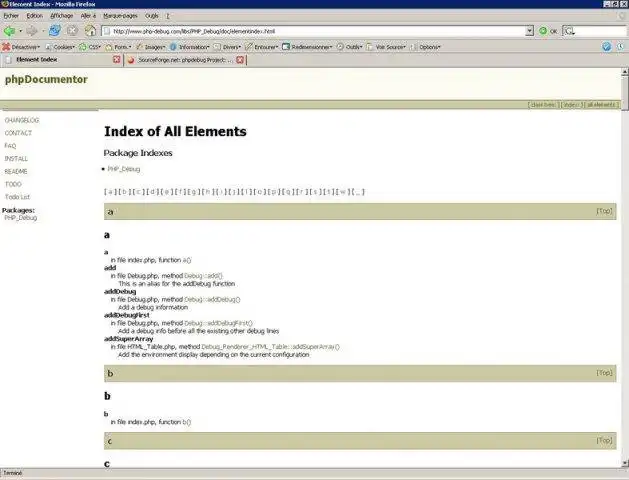This screenshot has height=480, width=629.
Task: Click the vertical scrollbar down arrow
Action: [x=625, y=463]
